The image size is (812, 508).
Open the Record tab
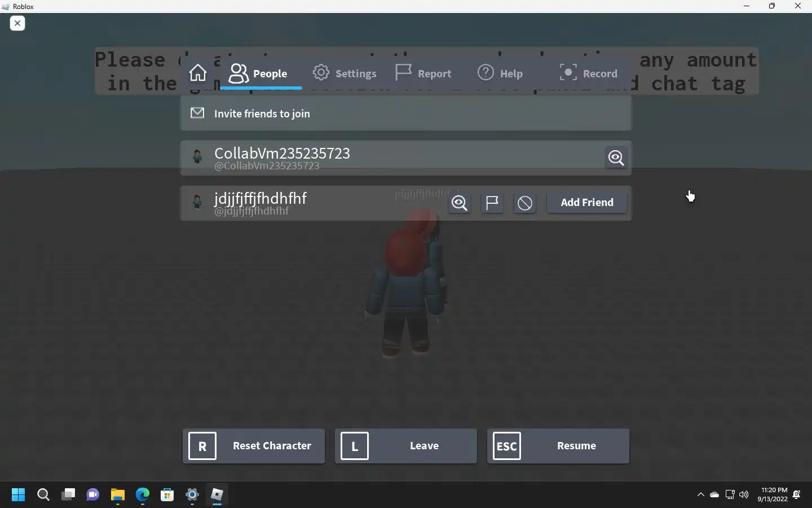pyautogui.click(x=588, y=73)
